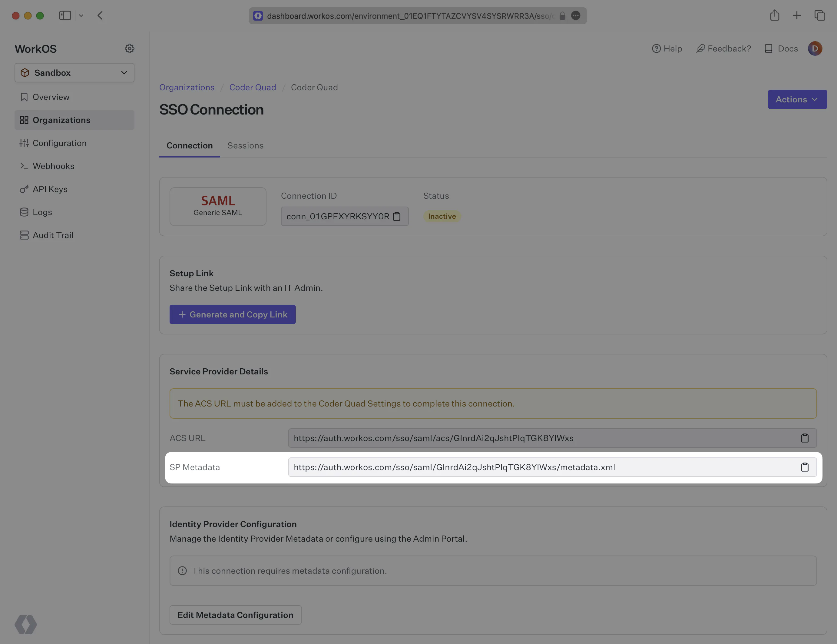This screenshot has width=837, height=644.
Task: Click the page options ellipsis in the address bar
Action: (x=576, y=15)
